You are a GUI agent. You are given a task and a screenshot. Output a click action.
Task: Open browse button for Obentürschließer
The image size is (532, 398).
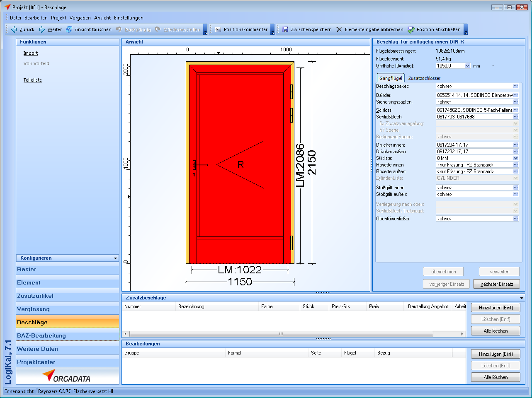pyautogui.click(x=516, y=219)
